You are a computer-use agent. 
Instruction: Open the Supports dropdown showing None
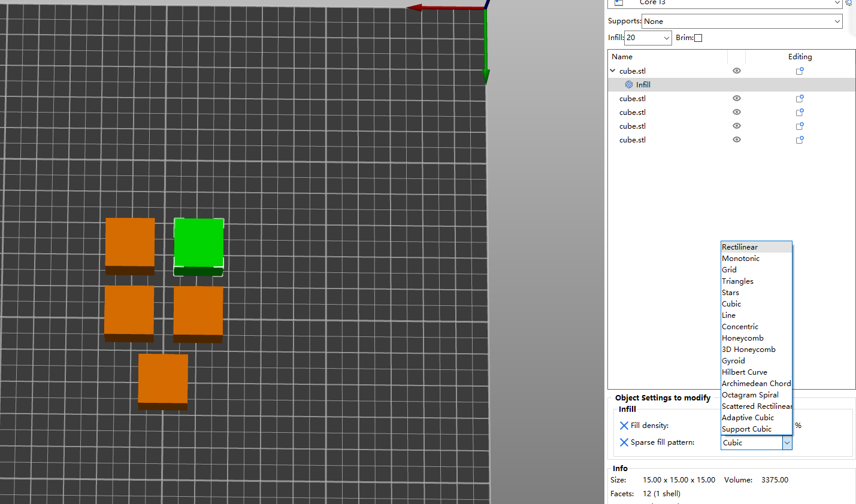(x=742, y=22)
